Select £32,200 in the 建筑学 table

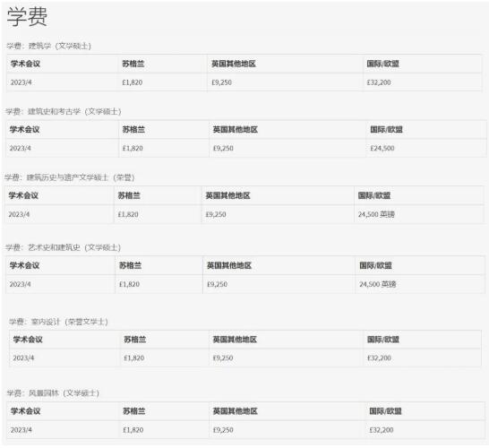click(x=379, y=82)
